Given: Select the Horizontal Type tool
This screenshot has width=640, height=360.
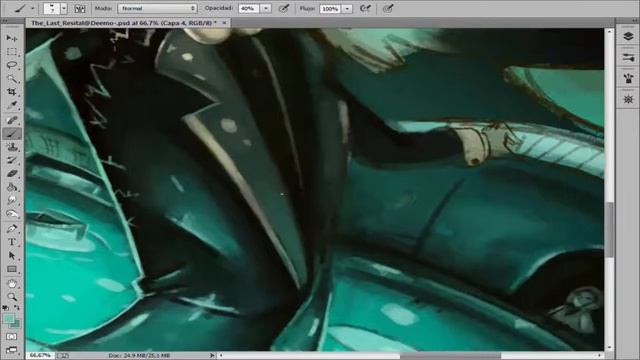Looking at the screenshot, I should pos(11,242).
